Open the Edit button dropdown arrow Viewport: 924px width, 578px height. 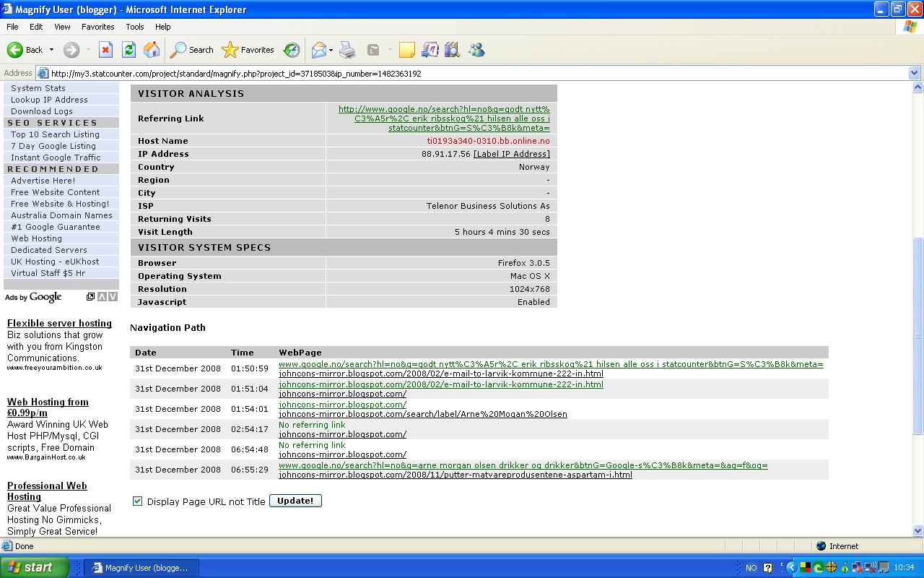coord(390,50)
